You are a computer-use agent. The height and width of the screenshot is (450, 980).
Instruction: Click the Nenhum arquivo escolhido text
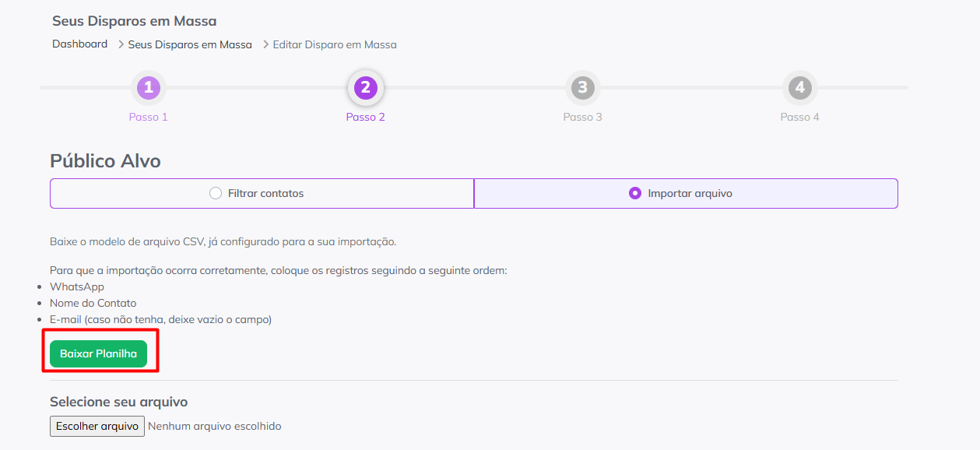coord(214,426)
